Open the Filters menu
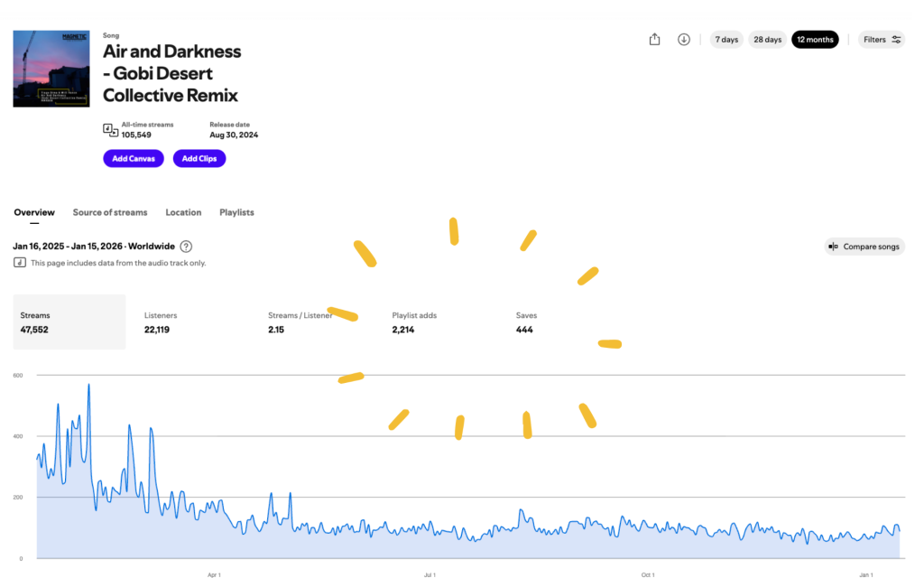The image size is (924, 578). point(882,40)
